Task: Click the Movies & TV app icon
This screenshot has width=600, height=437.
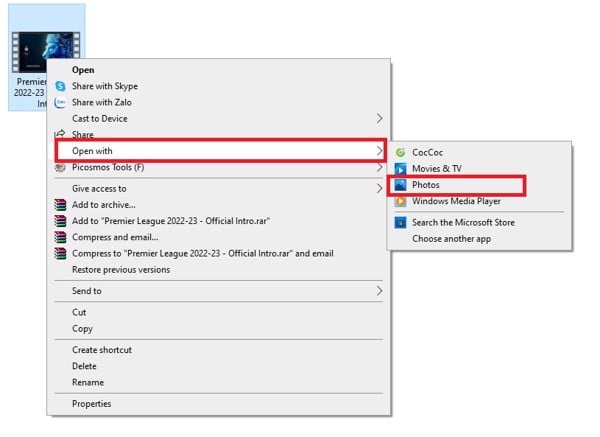Action: 400,169
